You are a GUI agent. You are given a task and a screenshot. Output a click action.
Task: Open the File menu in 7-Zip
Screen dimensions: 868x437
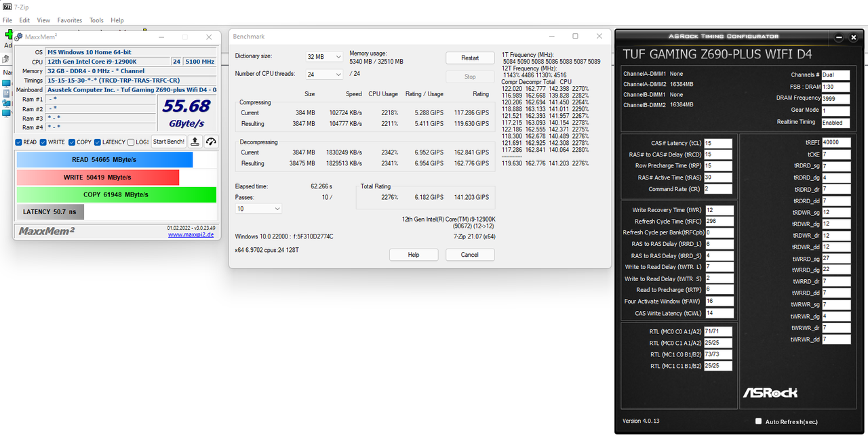tap(7, 20)
